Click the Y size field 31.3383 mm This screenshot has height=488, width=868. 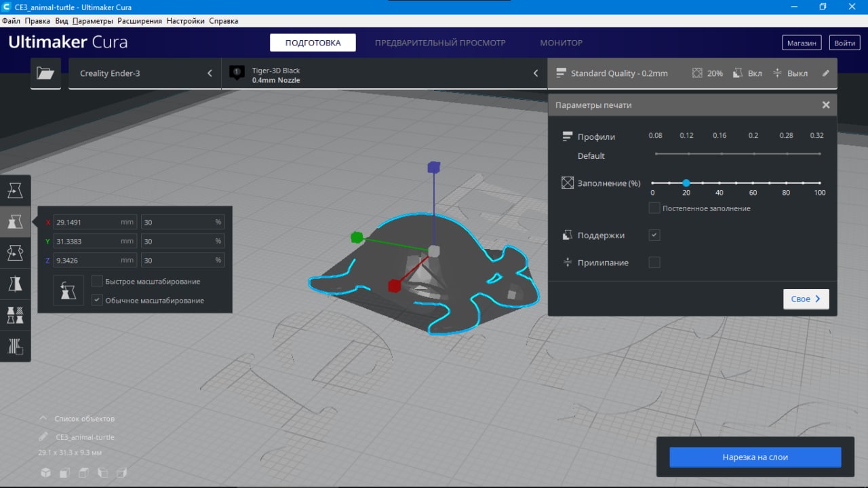click(96, 241)
